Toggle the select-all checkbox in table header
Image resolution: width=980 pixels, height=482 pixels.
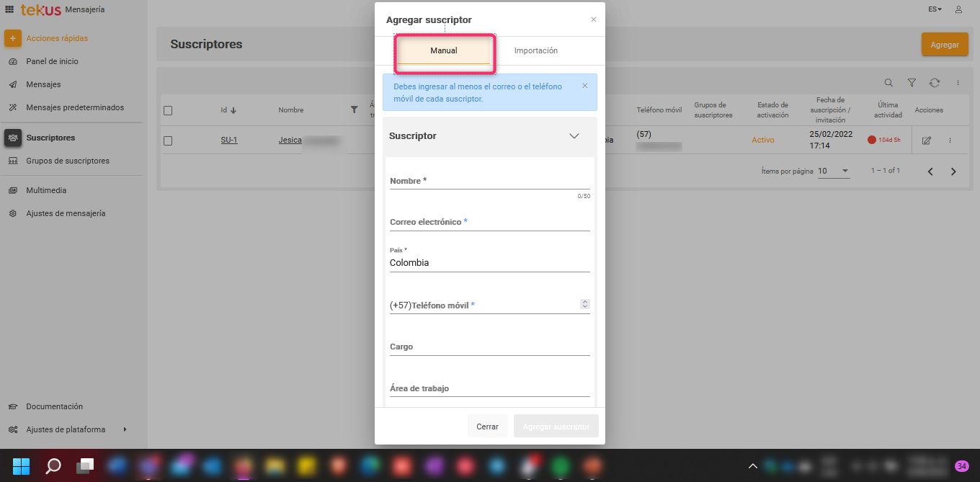pos(168,110)
